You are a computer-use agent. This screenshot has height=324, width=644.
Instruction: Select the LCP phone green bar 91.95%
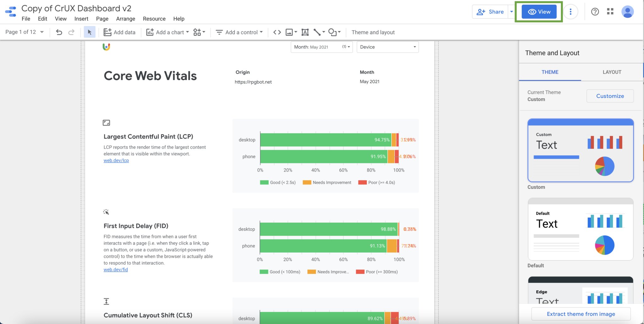click(x=324, y=156)
